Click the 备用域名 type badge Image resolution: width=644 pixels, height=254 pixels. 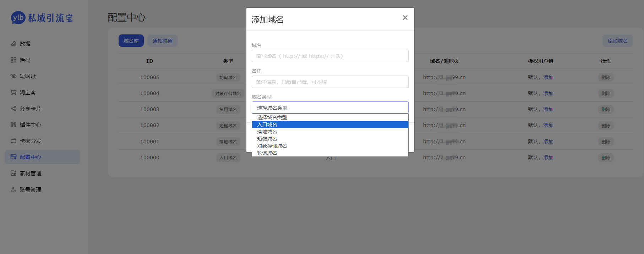[x=228, y=110]
